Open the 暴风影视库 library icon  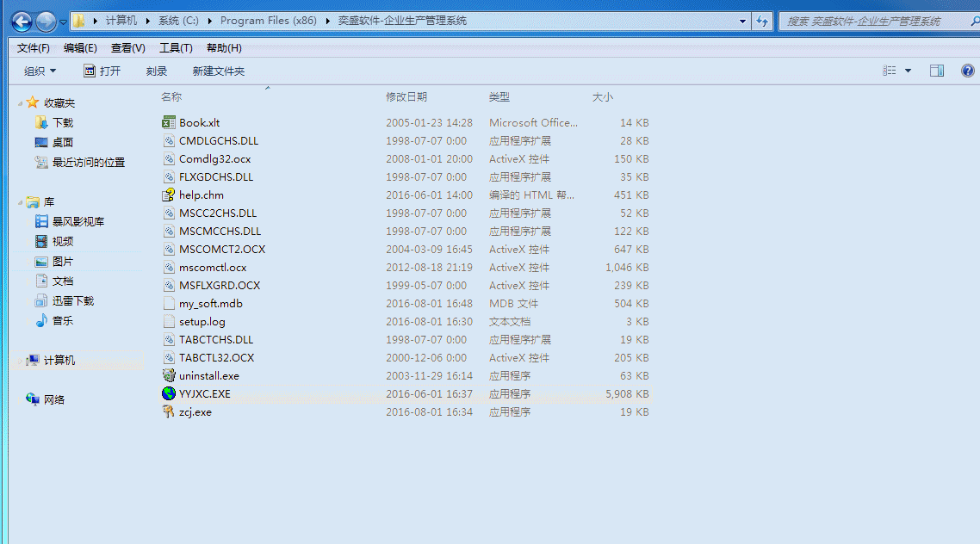click(x=41, y=221)
